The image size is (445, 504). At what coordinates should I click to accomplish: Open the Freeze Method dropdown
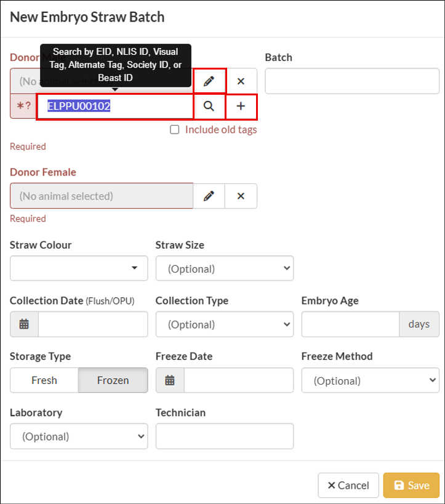point(370,380)
